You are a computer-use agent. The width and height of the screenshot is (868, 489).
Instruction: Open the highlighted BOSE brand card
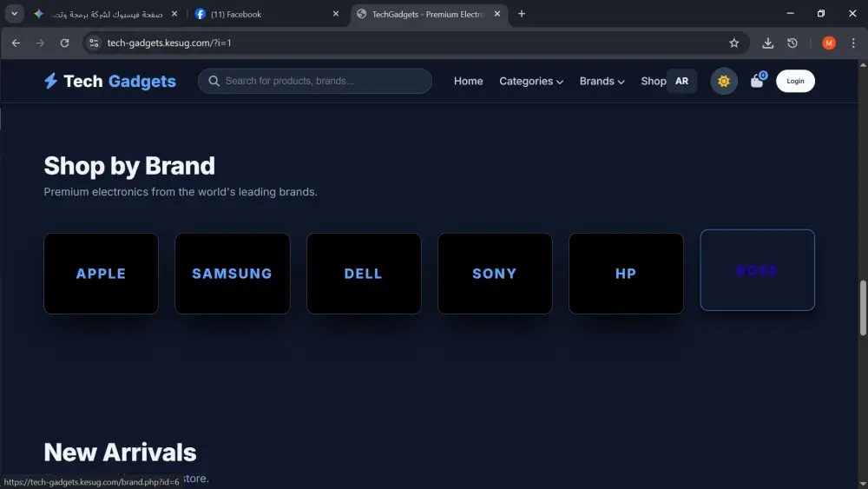[x=757, y=270]
